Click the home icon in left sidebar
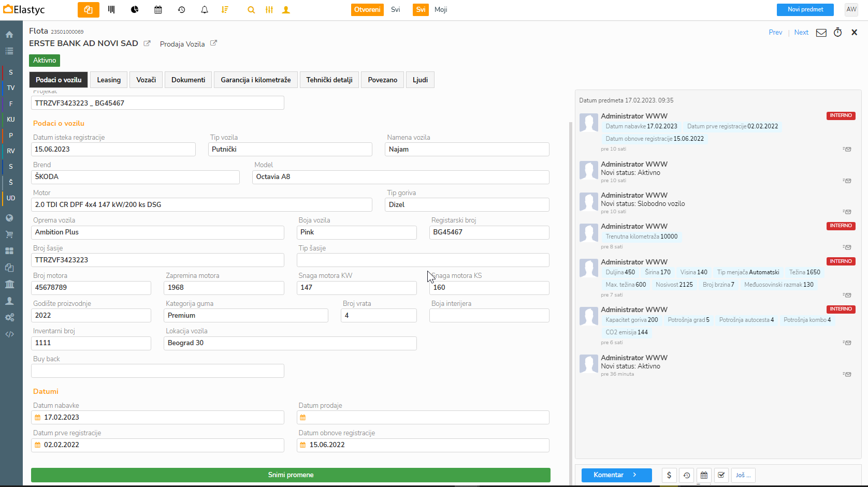868x487 pixels. tap(9, 35)
